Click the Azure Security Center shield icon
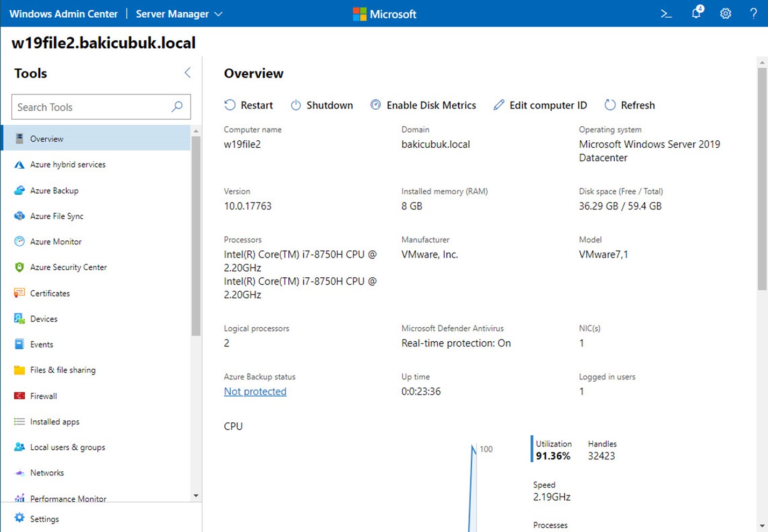 [x=19, y=267]
